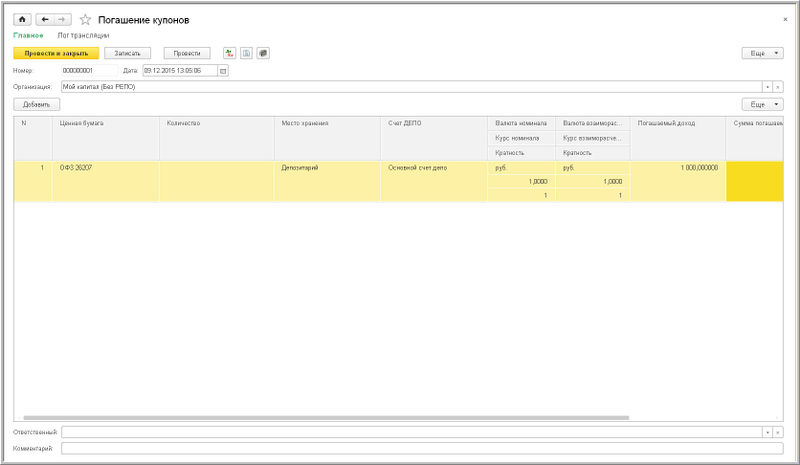Open the calendar picker for Дата
The height and width of the screenshot is (465, 800).
coord(223,71)
